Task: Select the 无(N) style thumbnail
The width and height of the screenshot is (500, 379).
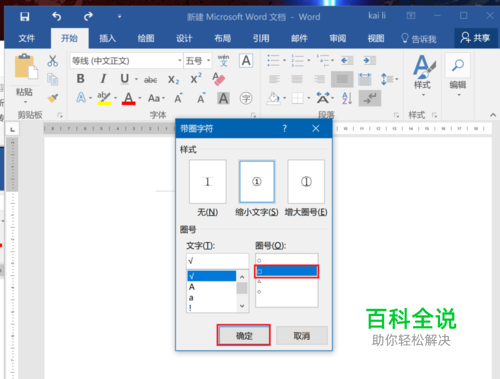Action: click(x=208, y=182)
